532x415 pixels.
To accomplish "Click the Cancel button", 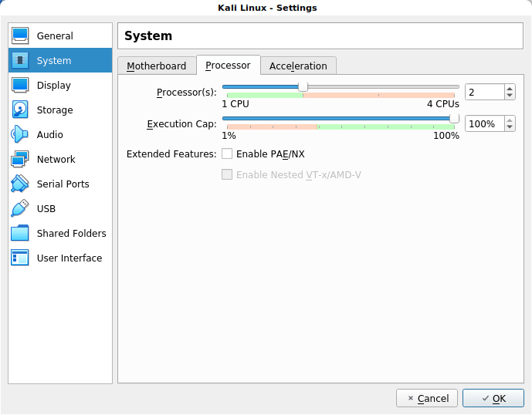I will click(427, 398).
